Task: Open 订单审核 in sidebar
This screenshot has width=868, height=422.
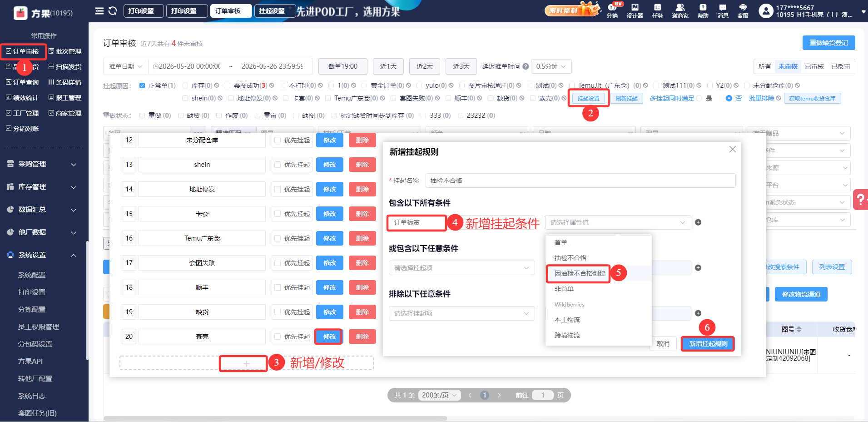Action: (x=22, y=51)
